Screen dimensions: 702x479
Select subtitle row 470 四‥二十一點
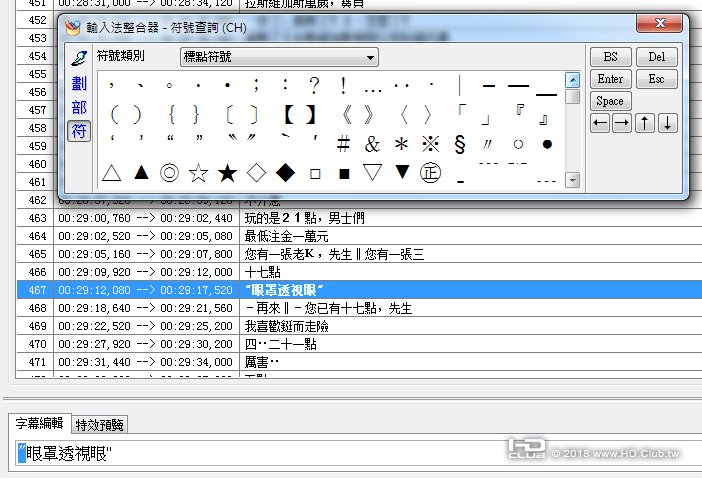point(359,344)
